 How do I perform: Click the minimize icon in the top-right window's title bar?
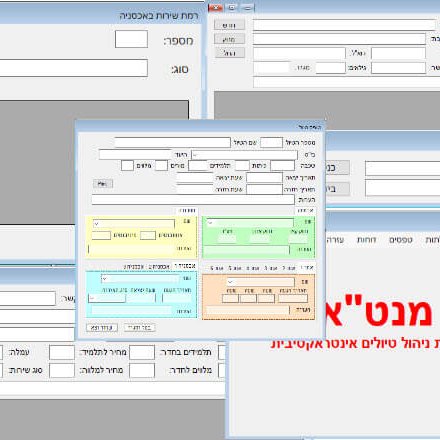coord(247,7)
